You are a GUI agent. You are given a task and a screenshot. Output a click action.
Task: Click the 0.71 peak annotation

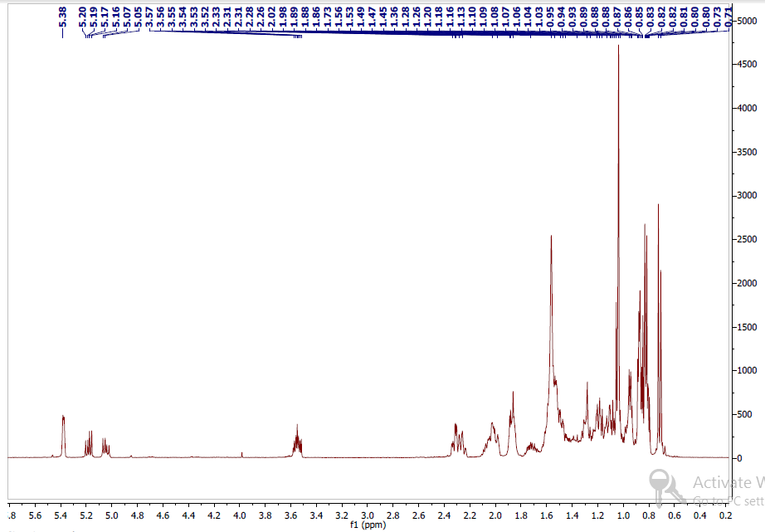tap(728, 17)
